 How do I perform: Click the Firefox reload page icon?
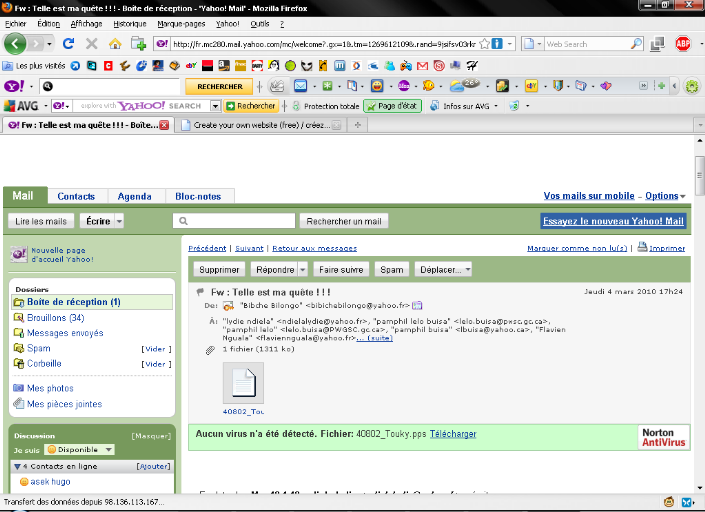click(69, 44)
